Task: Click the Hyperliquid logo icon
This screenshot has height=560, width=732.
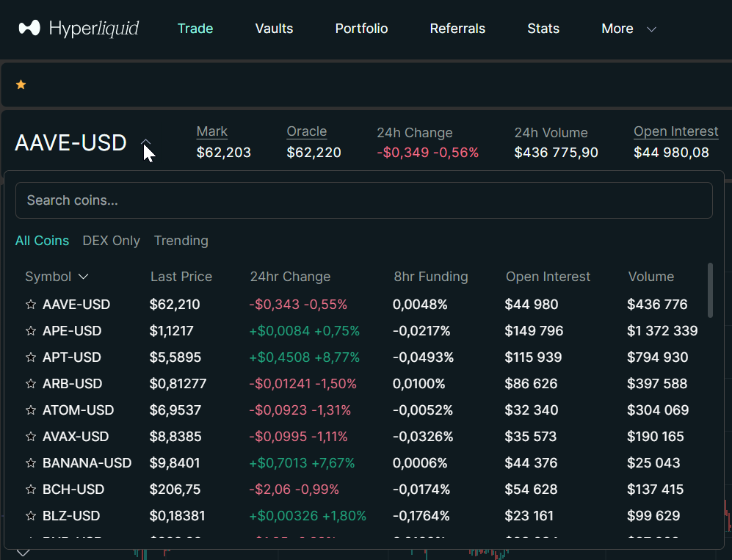Action: coord(29,29)
